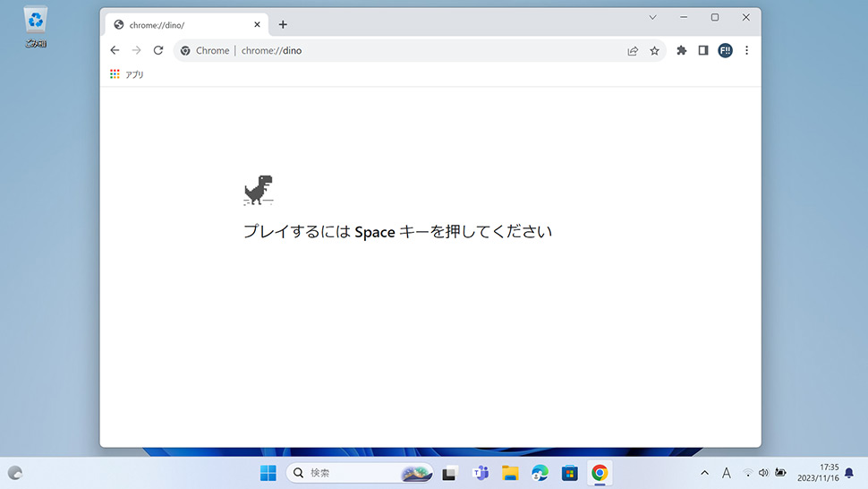Click the Space キー instruction text
Screen dimensions: 868x489
398,231
